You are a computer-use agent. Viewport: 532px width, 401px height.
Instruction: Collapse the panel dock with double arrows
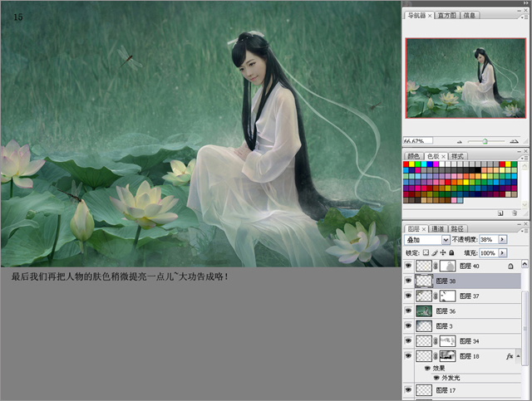pos(525,2)
